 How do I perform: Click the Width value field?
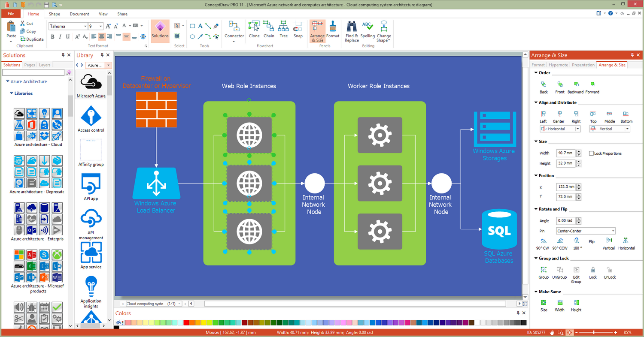point(566,153)
